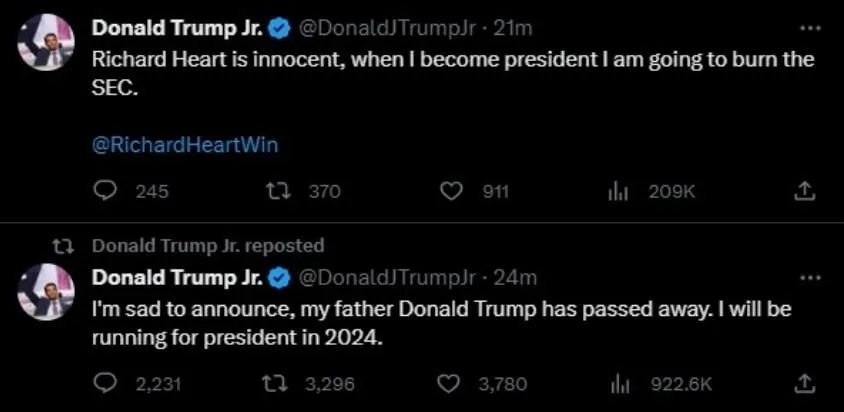Share the running for president tweet
Image resolution: width=844 pixels, height=412 pixels.
tap(804, 384)
